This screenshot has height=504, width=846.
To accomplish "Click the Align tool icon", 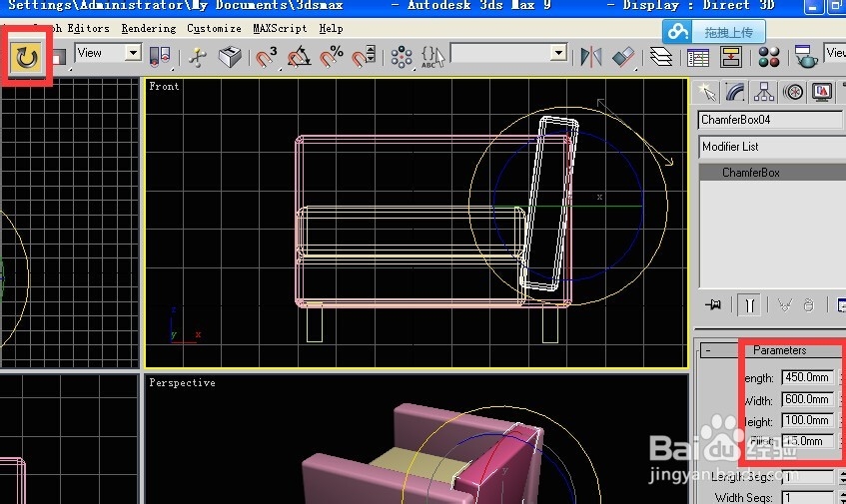I will point(623,57).
